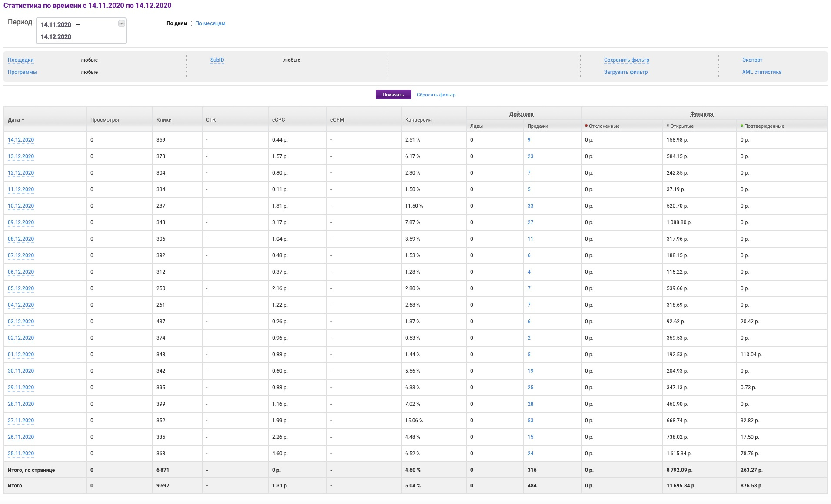831x504 pixels.
Task: Open the date link 13.12.2020
Action: pos(21,156)
